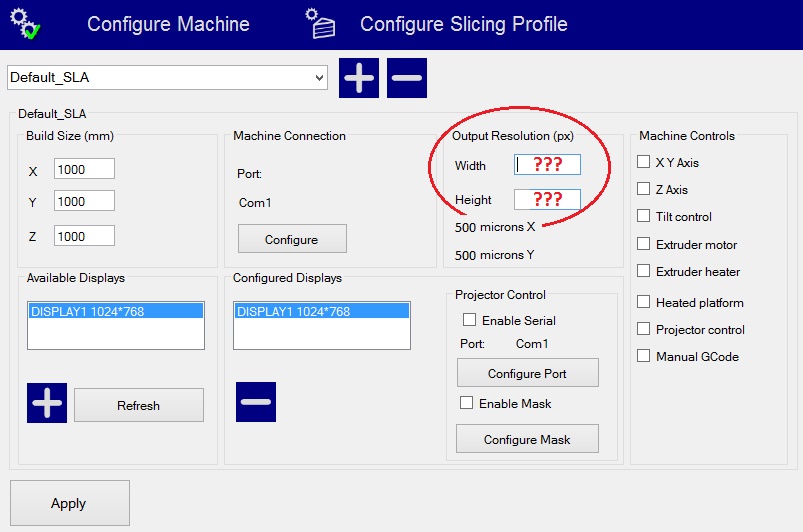Remove the machine profile with minus icon

pyautogui.click(x=407, y=77)
